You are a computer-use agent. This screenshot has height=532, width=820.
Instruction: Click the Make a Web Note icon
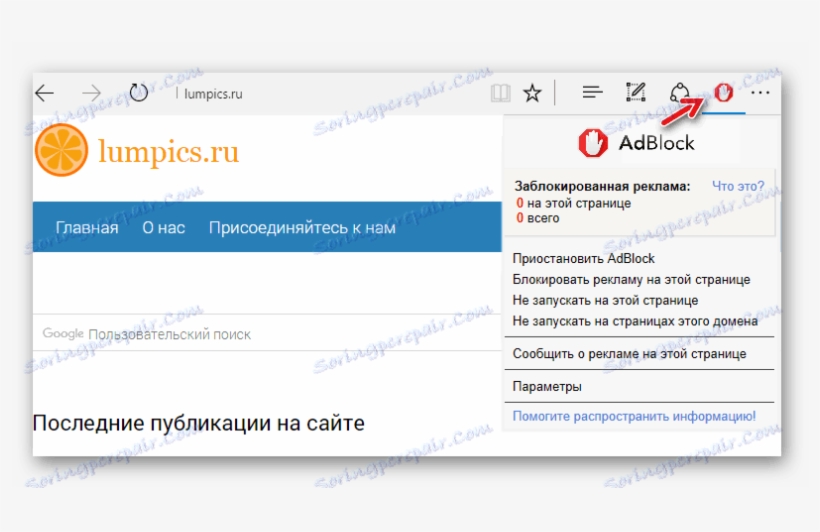tap(635, 93)
